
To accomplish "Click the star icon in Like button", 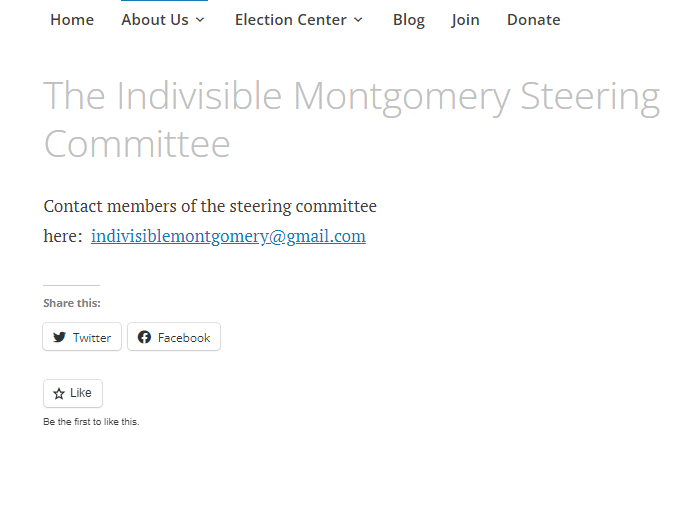I will (59, 394).
